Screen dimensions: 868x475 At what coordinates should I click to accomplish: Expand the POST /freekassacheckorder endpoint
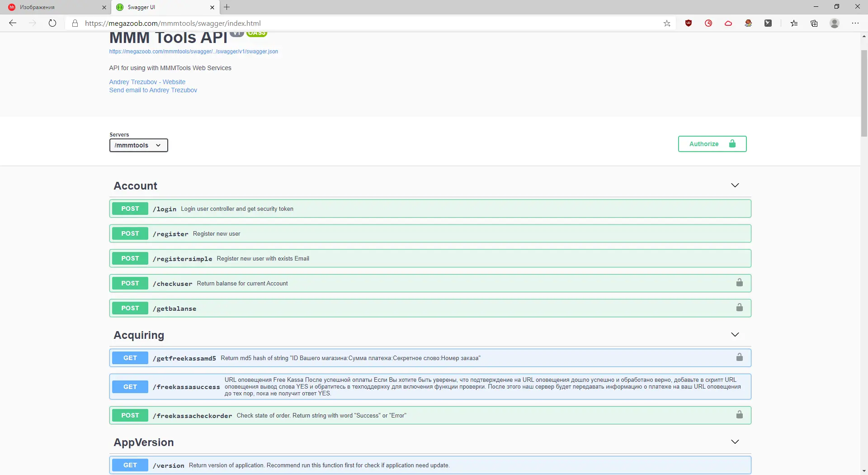[x=430, y=415]
